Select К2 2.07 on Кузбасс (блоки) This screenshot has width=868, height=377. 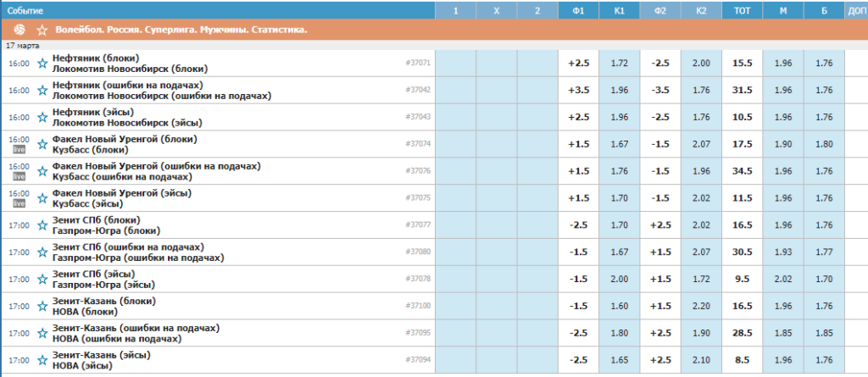click(701, 144)
